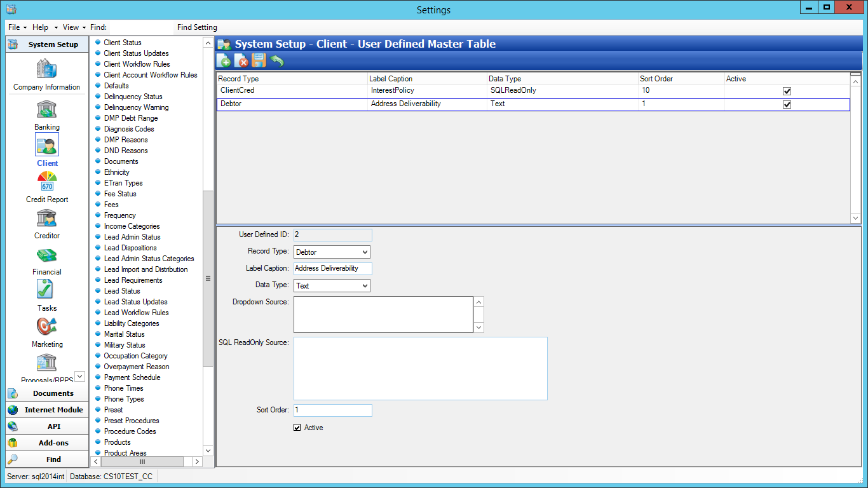
Task: Sort by Sort Order column header
Action: coord(681,79)
